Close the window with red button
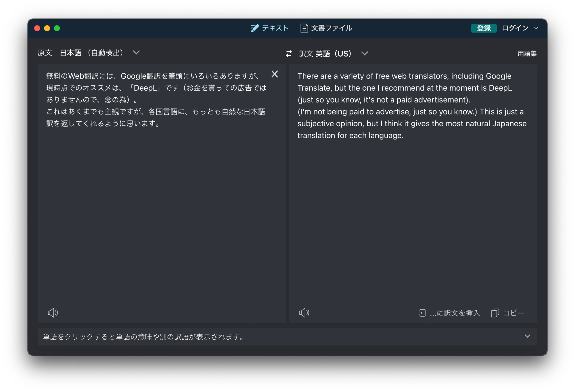 [x=37, y=28]
